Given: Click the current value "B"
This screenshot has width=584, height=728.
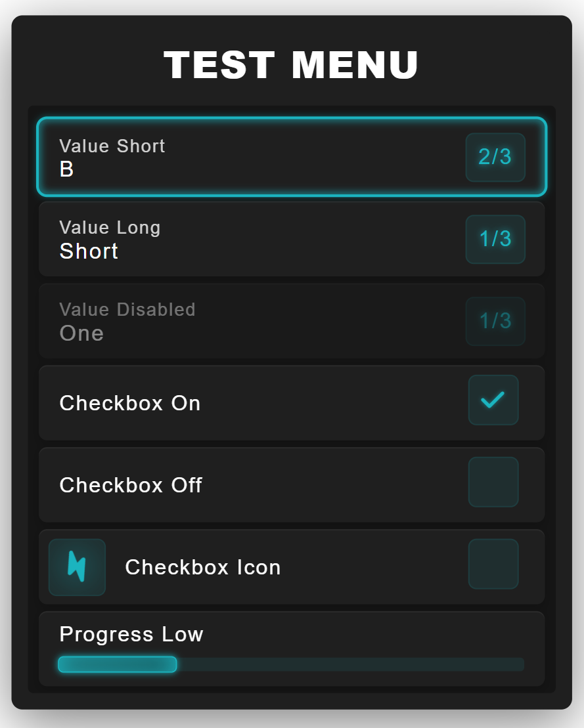Looking at the screenshot, I should pos(66,169).
